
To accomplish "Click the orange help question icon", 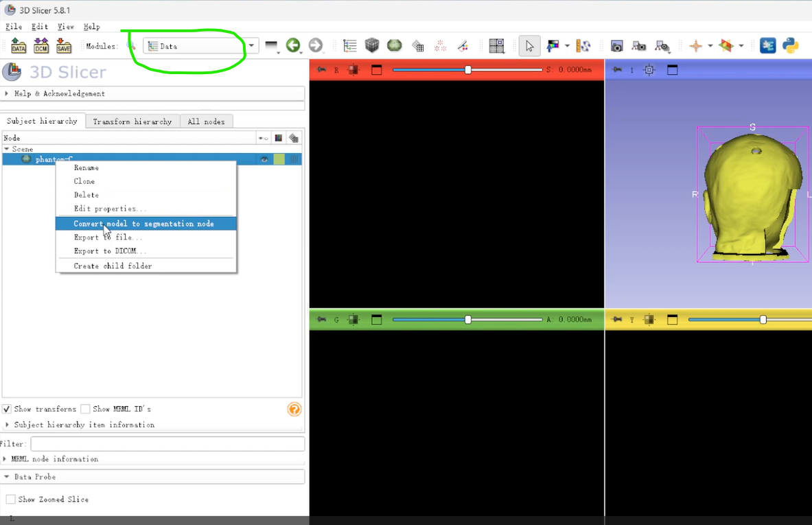I will click(294, 410).
